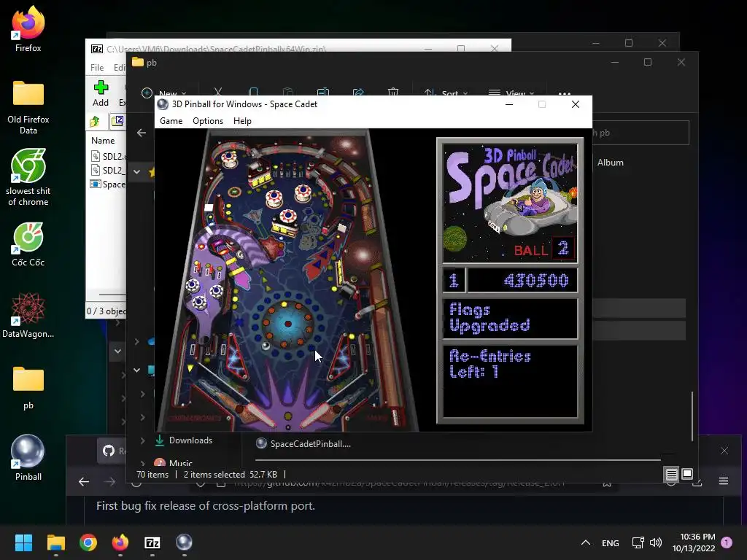
Task: Open the slowest shit of chrome shortcut
Action: point(28,177)
